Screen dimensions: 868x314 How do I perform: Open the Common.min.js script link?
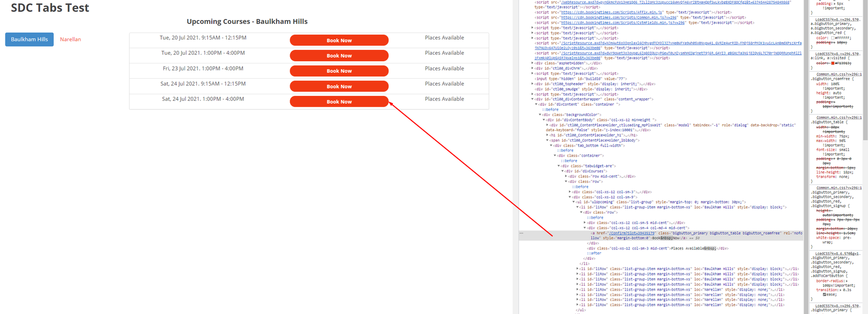619,17
